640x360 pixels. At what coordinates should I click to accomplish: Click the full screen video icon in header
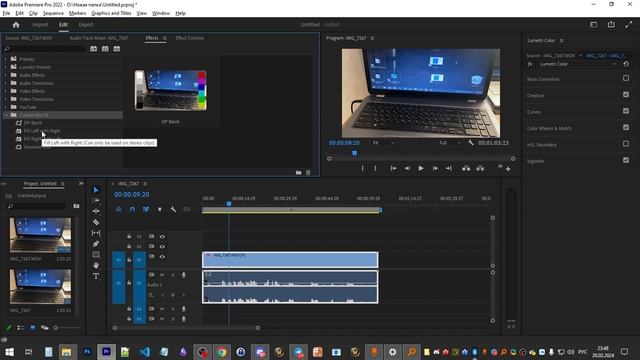click(629, 24)
